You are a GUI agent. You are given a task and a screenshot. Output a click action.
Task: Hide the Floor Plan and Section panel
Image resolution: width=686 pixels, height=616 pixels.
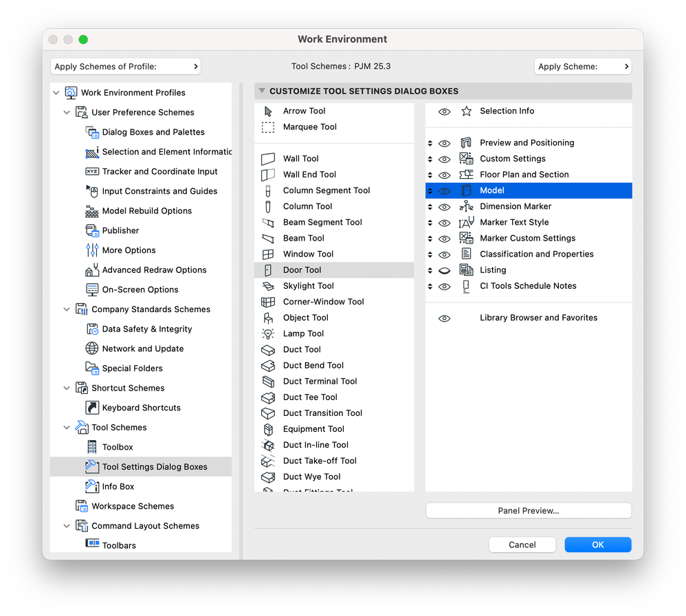444,175
